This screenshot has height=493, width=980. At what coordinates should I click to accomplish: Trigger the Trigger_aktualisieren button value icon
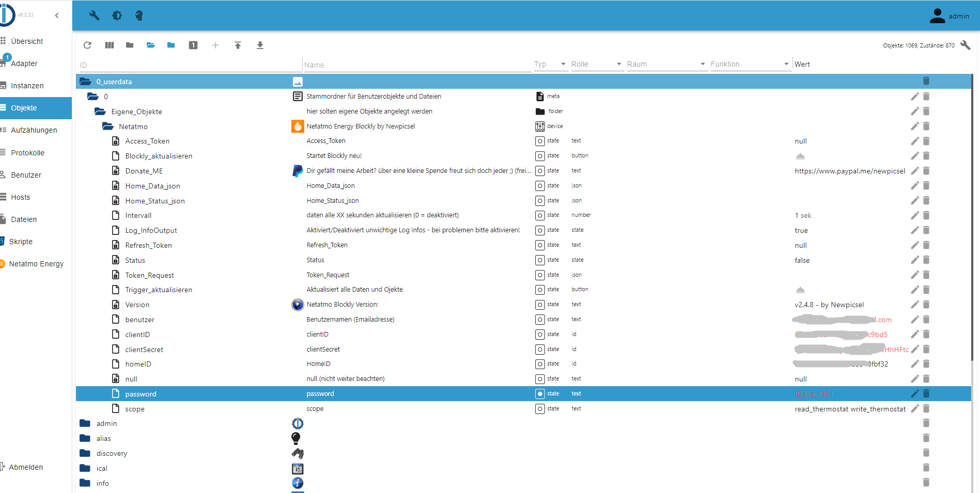point(800,290)
